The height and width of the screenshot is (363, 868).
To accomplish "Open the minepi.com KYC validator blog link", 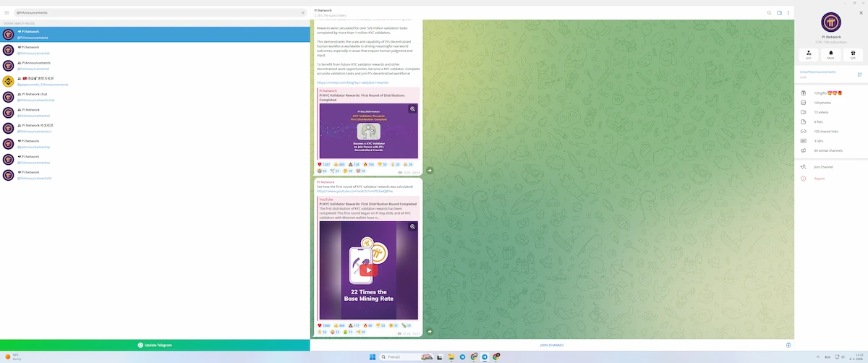I will [352, 82].
